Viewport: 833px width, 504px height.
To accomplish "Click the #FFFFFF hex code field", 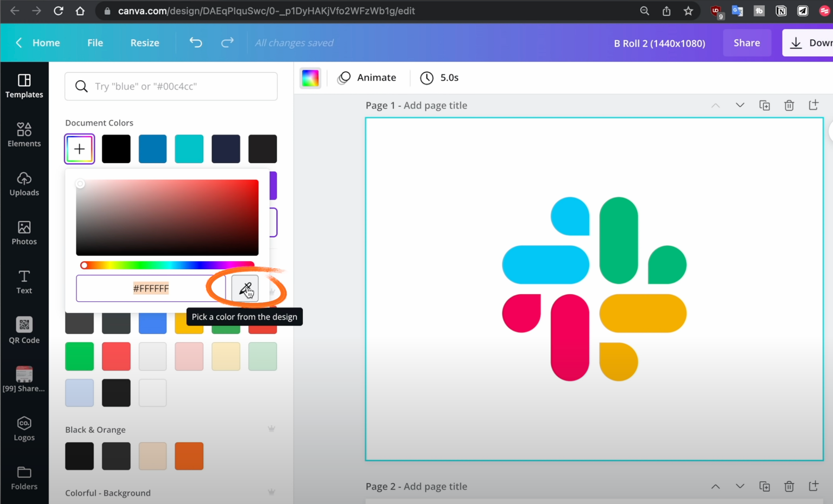I will pos(151,288).
